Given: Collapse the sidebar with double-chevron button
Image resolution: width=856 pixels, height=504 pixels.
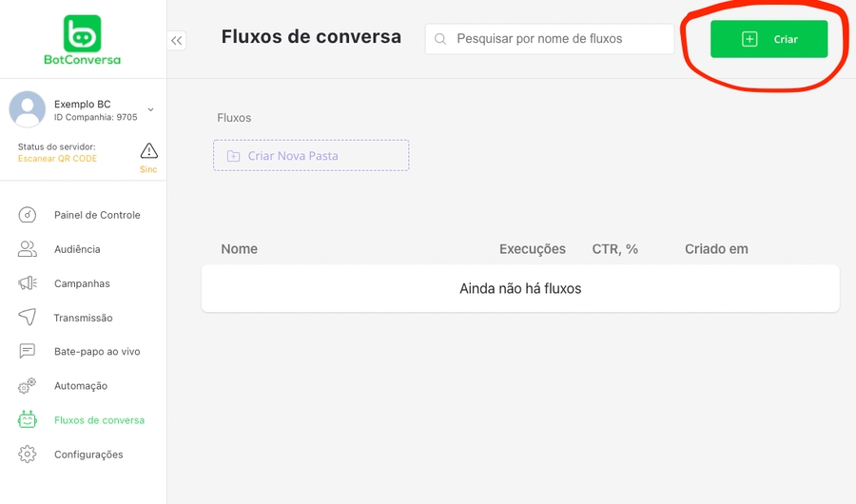Looking at the screenshot, I should [x=177, y=40].
